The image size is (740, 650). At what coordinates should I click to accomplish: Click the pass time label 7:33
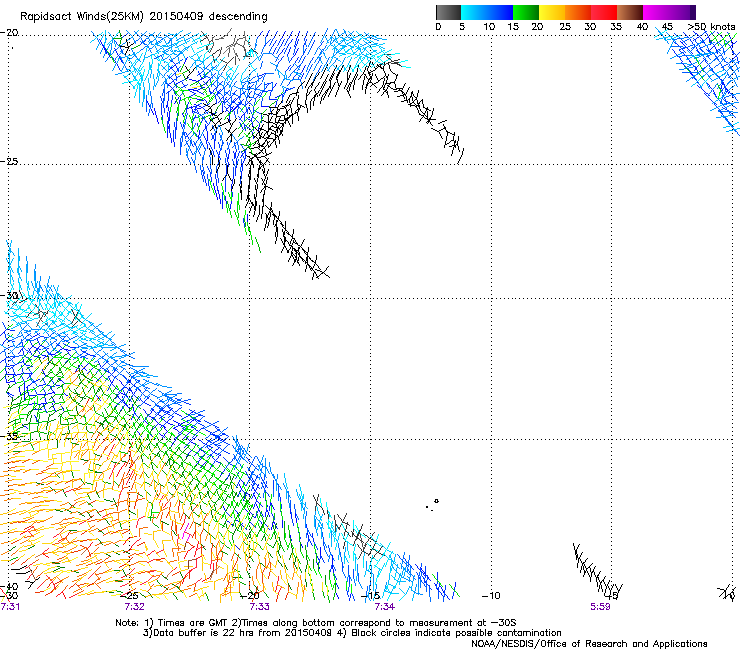260,607
